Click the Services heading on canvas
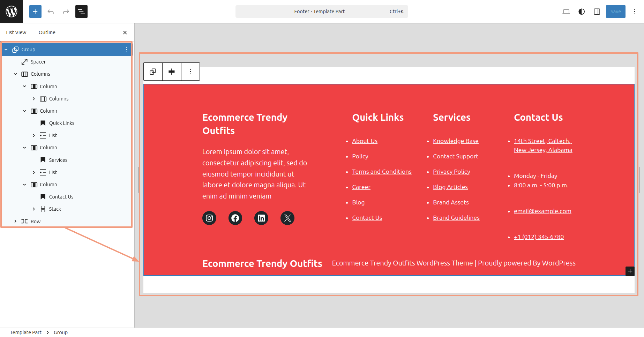 [451, 118]
